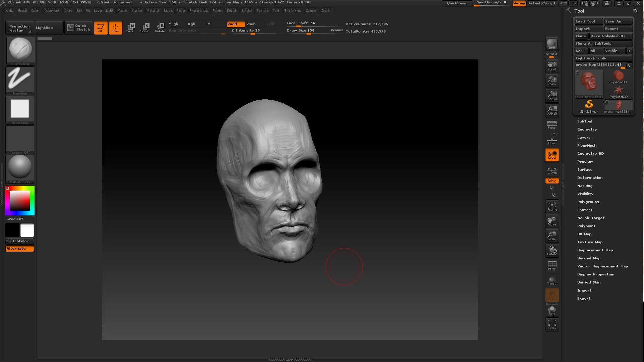The image size is (644, 362).
Task: Select the PolyMesh3D star tool
Action: tap(618, 92)
